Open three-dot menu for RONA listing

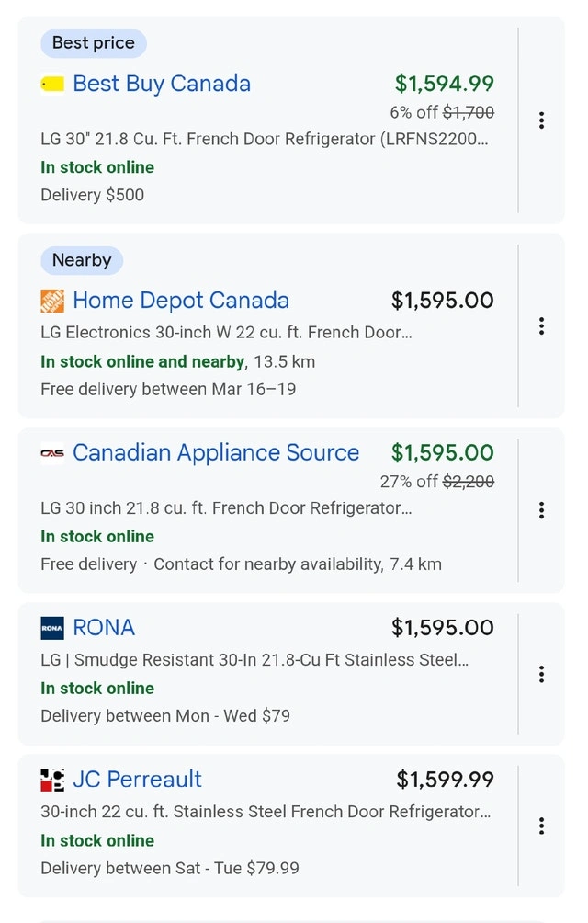pyautogui.click(x=542, y=674)
